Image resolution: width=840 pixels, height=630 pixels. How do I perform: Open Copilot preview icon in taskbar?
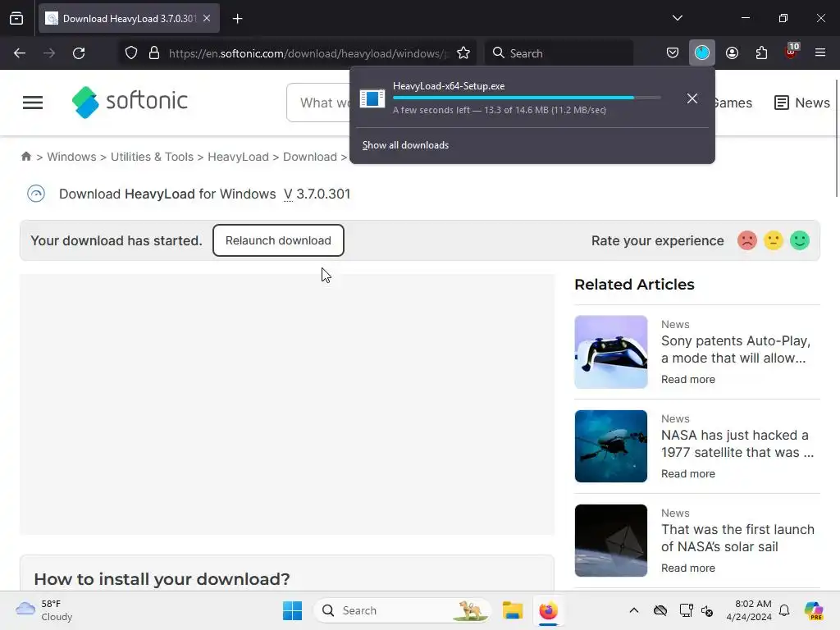813,610
